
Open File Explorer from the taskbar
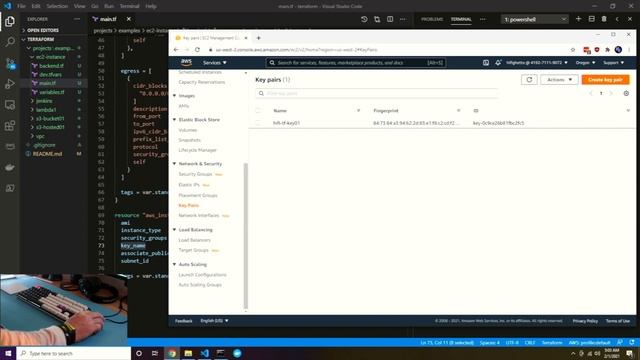tap(188, 353)
